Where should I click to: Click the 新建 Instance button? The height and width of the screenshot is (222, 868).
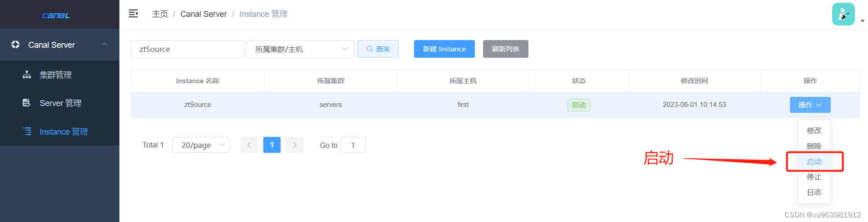pos(444,49)
